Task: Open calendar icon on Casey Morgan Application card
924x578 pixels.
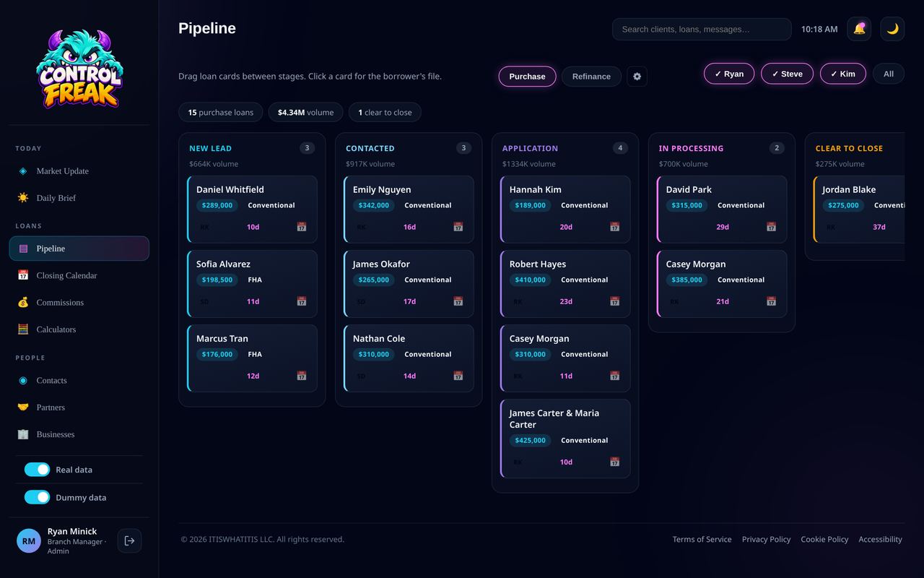Action: click(x=614, y=376)
